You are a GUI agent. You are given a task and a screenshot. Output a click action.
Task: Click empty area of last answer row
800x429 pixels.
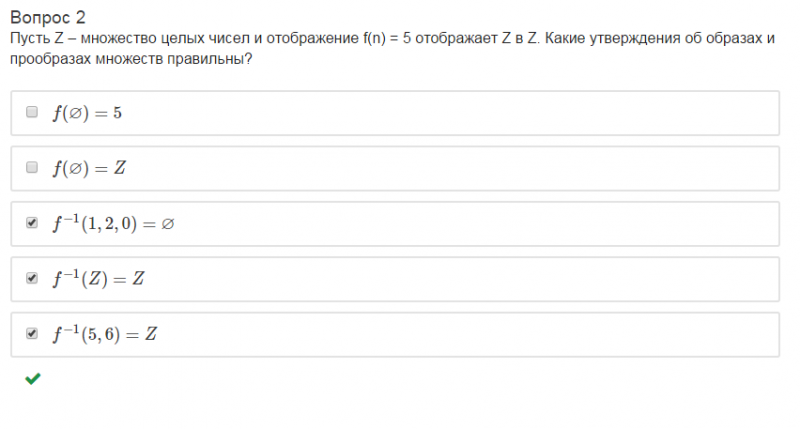[450, 334]
